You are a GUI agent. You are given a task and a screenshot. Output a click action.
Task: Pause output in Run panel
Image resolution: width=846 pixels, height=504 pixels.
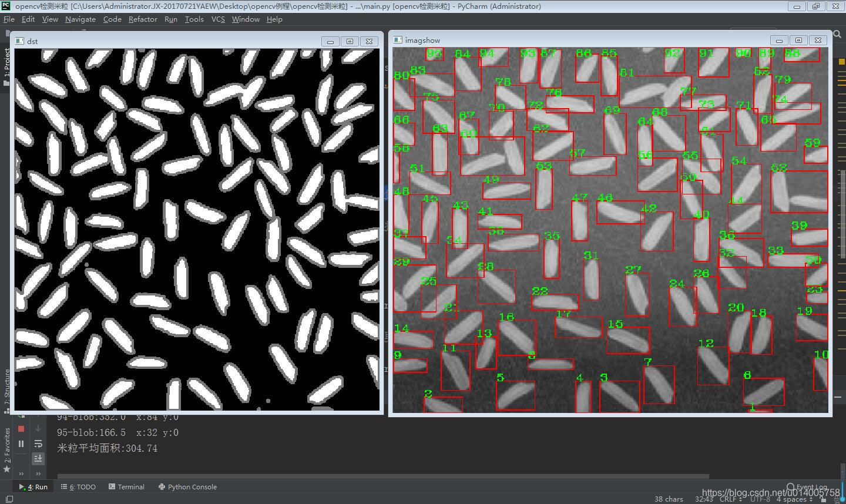pyautogui.click(x=21, y=443)
